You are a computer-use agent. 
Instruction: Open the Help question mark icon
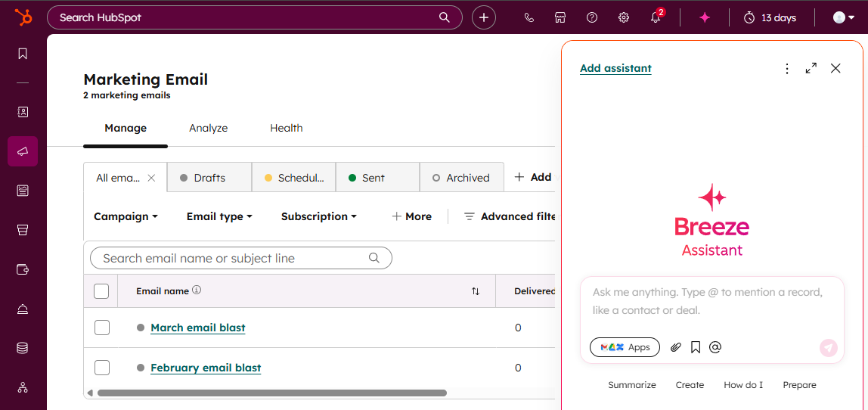coord(592,17)
